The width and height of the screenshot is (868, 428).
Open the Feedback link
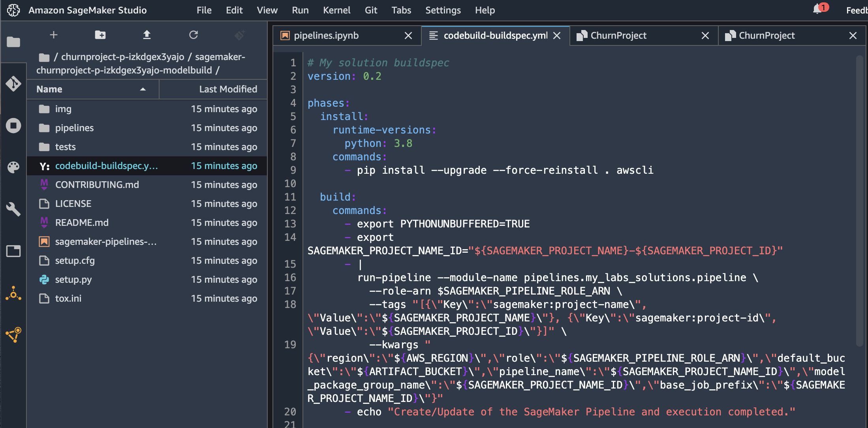point(857,10)
